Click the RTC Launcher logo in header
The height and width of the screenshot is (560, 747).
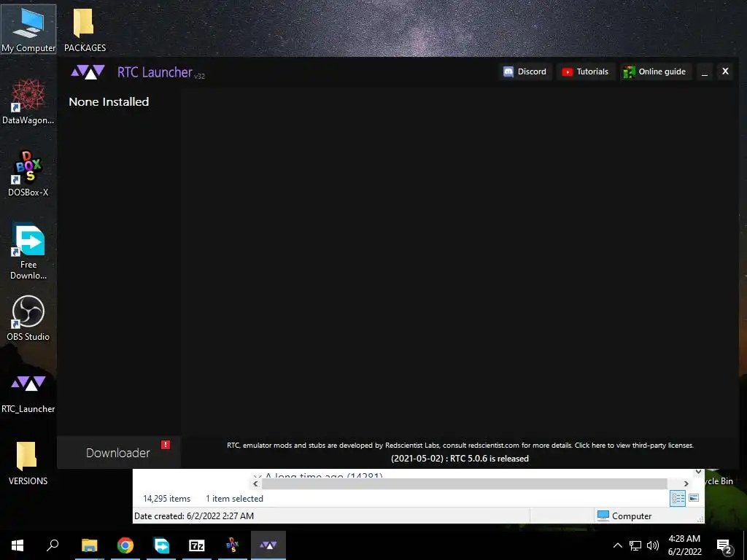pos(88,72)
